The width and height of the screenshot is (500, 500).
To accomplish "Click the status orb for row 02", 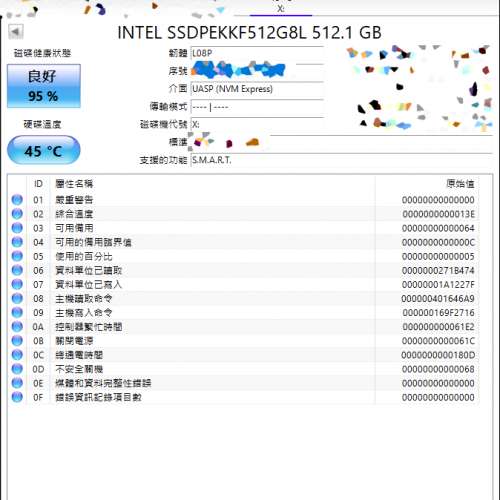I will pos(17,214).
